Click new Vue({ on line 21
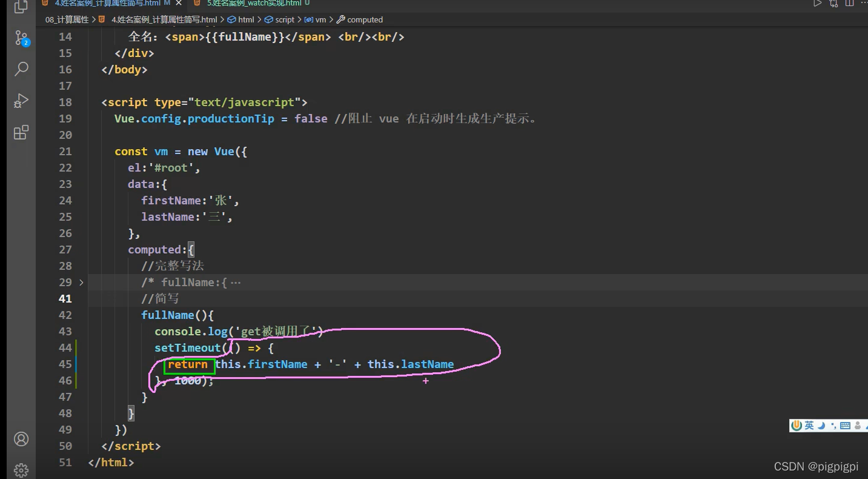The height and width of the screenshot is (479, 868). [x=217, y=151]
